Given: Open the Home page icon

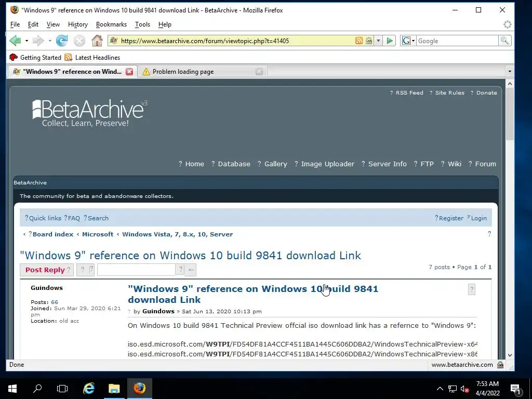Looking at the screenshot, I should tap(97, 41).
